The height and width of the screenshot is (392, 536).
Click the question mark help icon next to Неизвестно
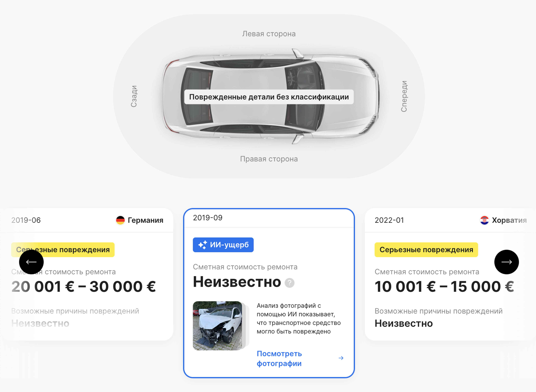tap(289, 283)
